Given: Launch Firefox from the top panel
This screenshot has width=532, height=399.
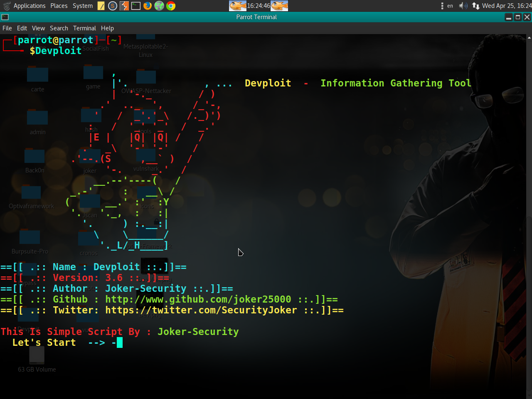Looking at the screenshot, I should point(148,6).
